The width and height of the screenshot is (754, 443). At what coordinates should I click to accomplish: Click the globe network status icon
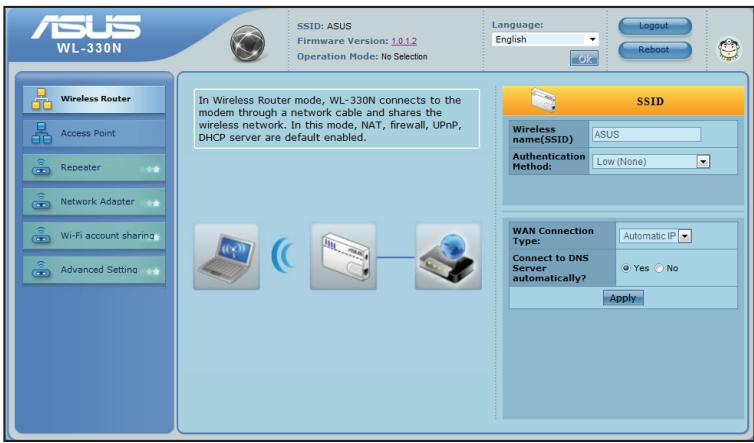point(247,44)
